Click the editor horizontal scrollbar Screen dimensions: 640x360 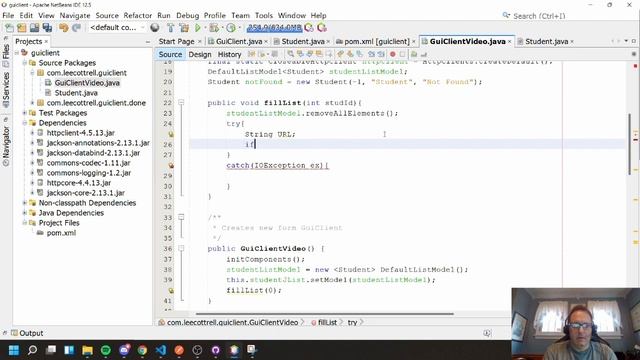tap(324, 314)
